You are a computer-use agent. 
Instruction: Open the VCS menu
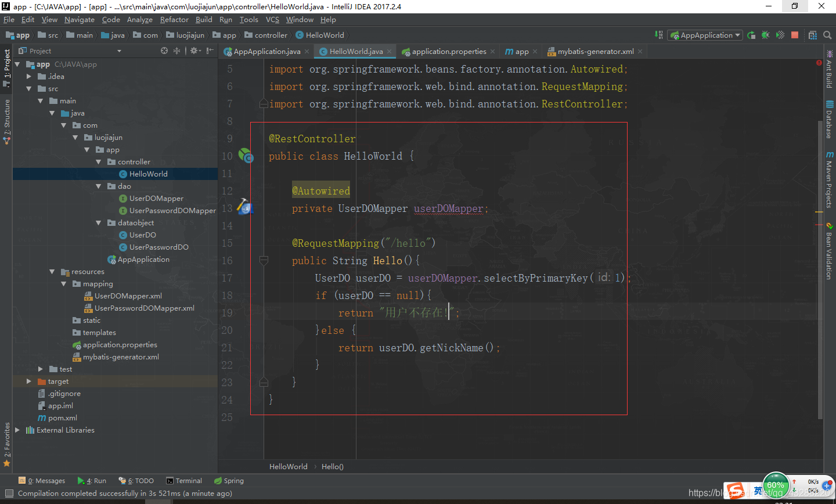click(x=272, y=20)
